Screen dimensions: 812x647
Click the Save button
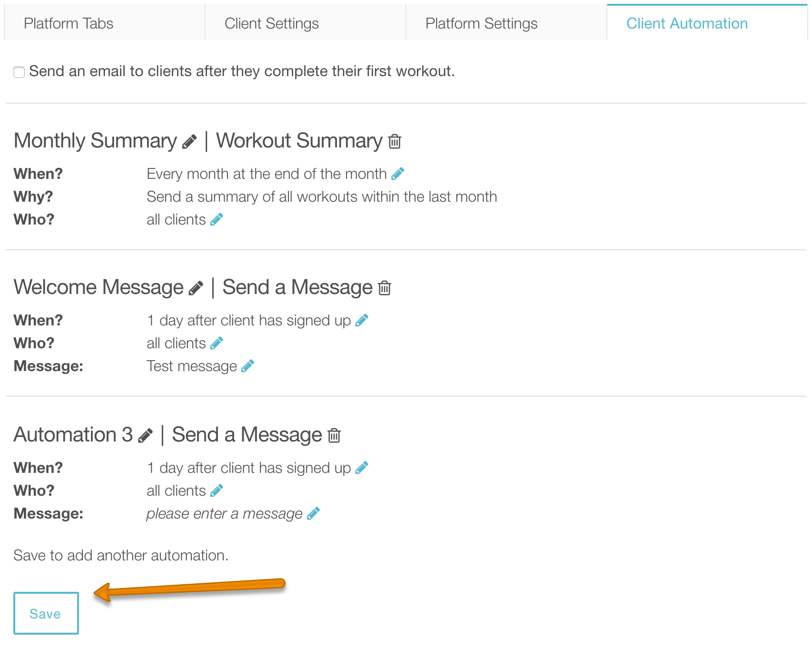coord(46,613)
